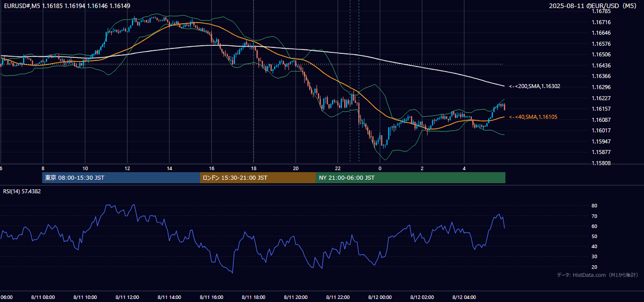The width and height of the screenshot is (644, 302).
Task: Click the 2025-08-11 EUR/USD (M5) chart title
Action: pyautogui.click(x=594, y=6)
